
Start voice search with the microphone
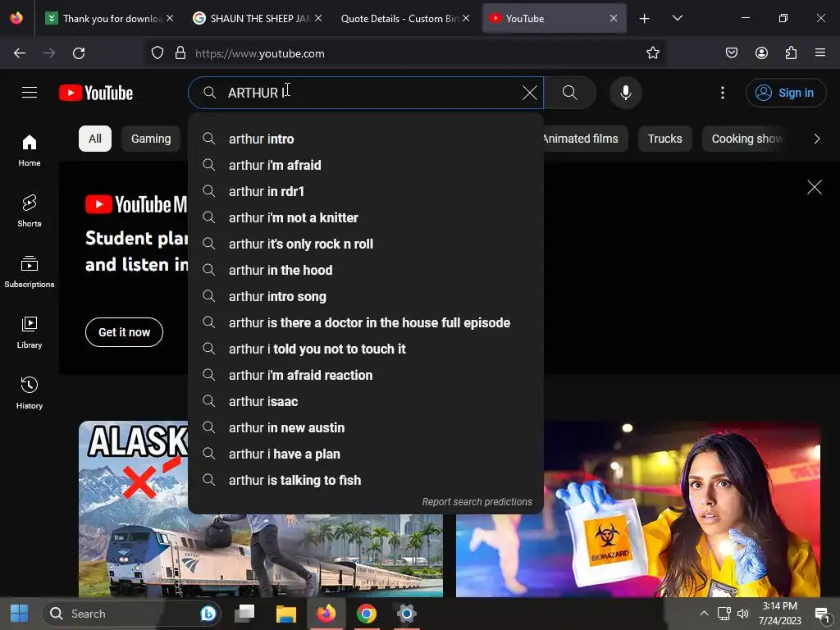tap(626, 93)
